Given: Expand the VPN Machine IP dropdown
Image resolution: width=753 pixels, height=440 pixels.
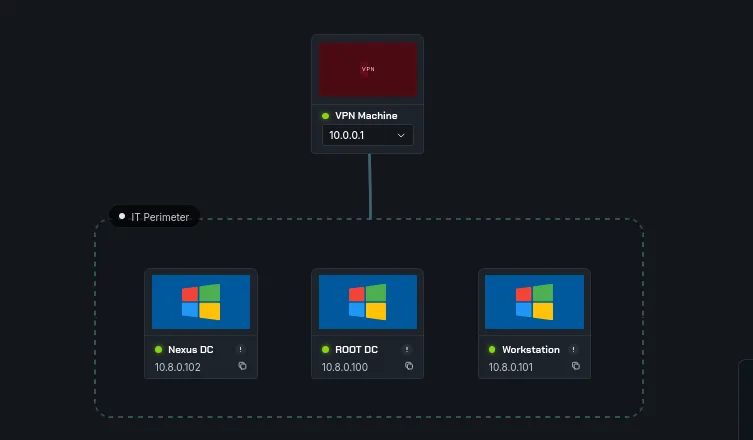Looking at the screenshot, I should tap(367, 135).
